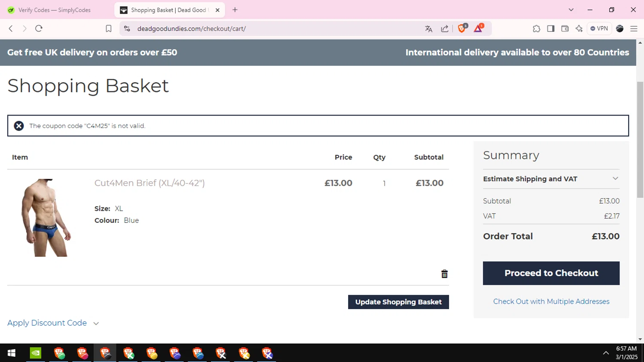Open the tab search dropdown
Viewport: 644px width, 362px height.
click(571, 10)
